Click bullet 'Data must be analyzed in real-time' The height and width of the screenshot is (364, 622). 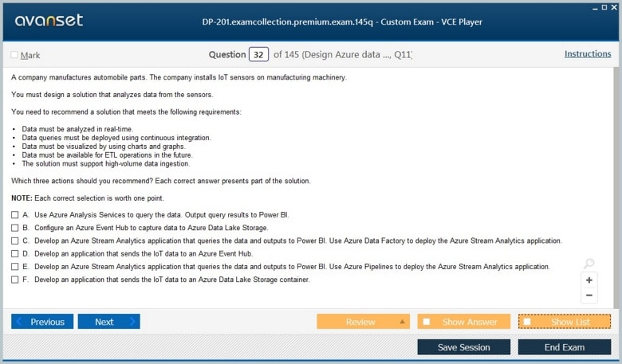click(77, 129)
